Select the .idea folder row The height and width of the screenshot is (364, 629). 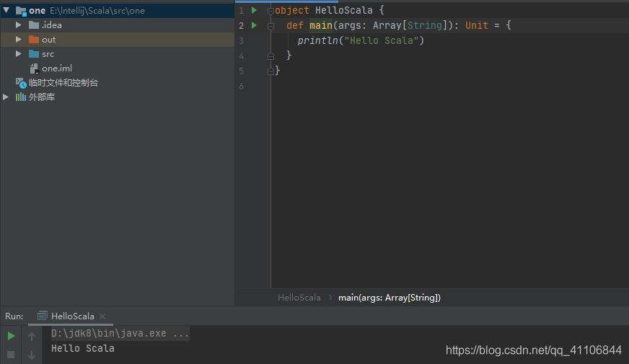[x=118, y=25]
